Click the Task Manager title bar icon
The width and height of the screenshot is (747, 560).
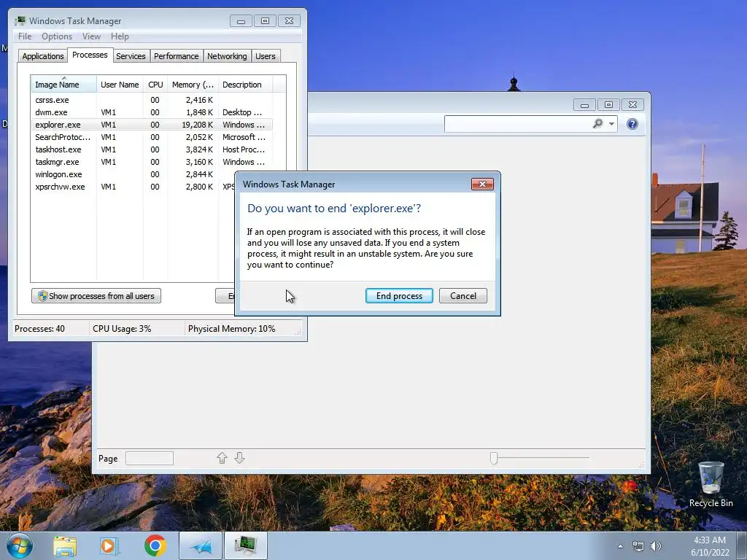click(20, 21)
